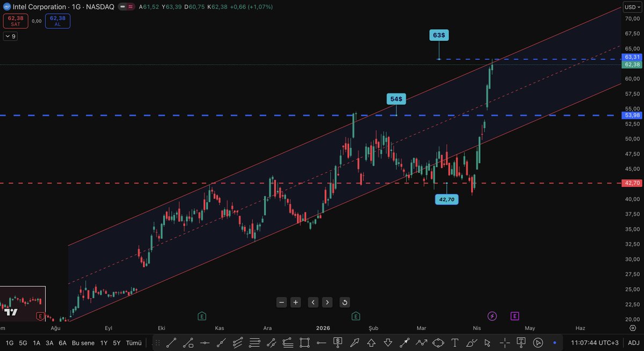
Task: Select the Price Label dollar tool
Action: (x=338, y=342)
